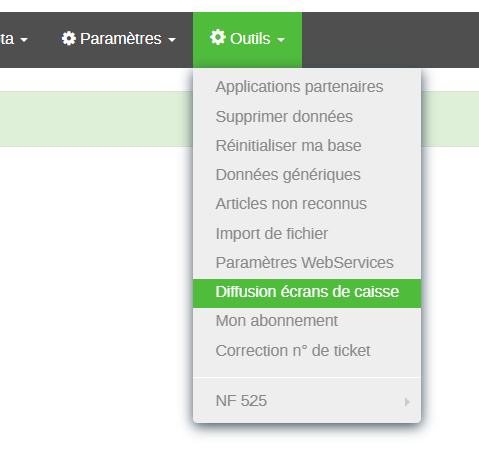Click the caret next to Outils
The height and width of the screenshot is (467, 479).
(x=281, y=40)
